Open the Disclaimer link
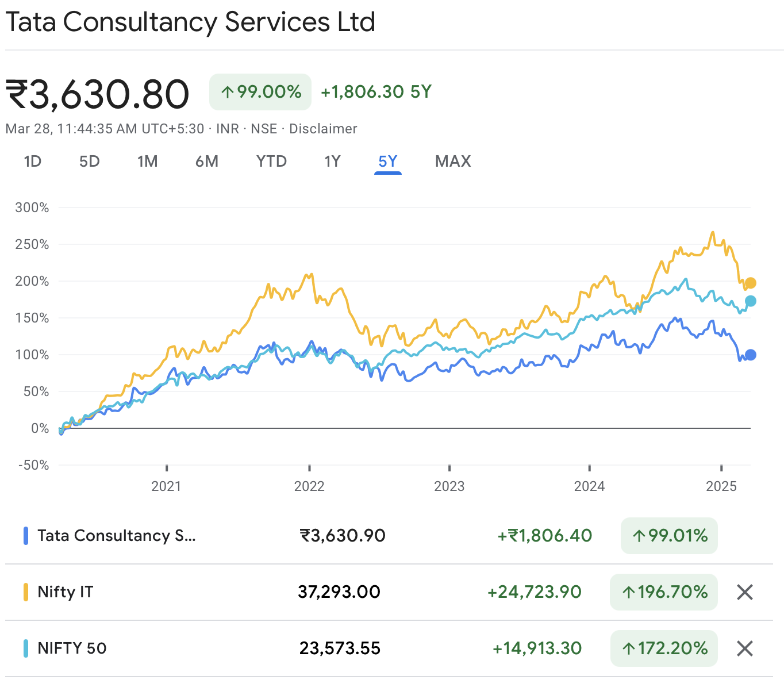This screenshot has height=691, width=784. click(323, 129)
